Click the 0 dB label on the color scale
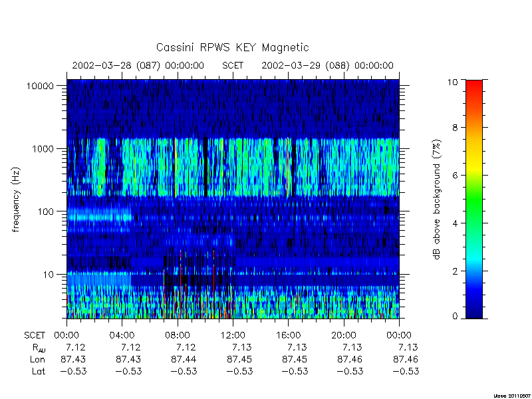 [455, 317]
